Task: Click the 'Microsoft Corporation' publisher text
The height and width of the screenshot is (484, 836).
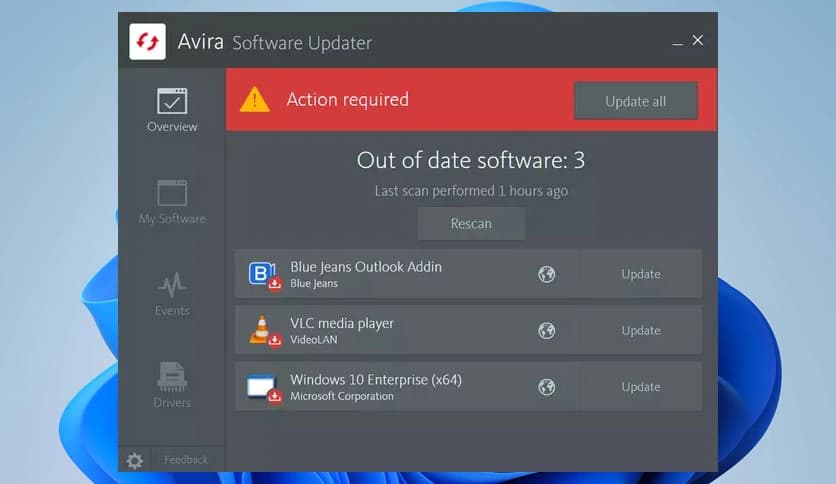Action: coord(342,396)
